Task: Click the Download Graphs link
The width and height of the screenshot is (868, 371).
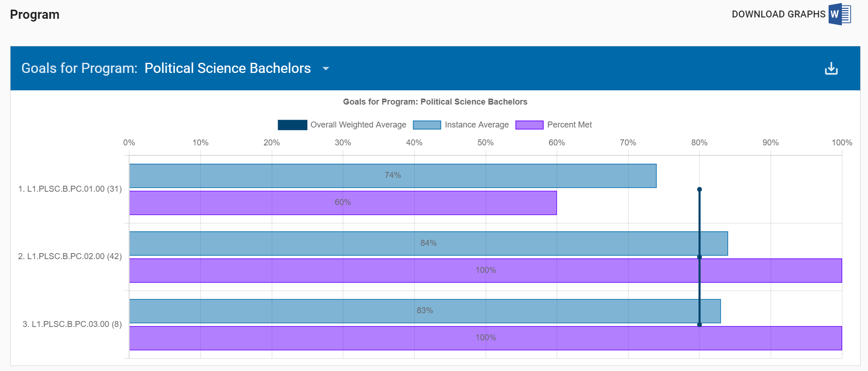Action: pos(778,14)
